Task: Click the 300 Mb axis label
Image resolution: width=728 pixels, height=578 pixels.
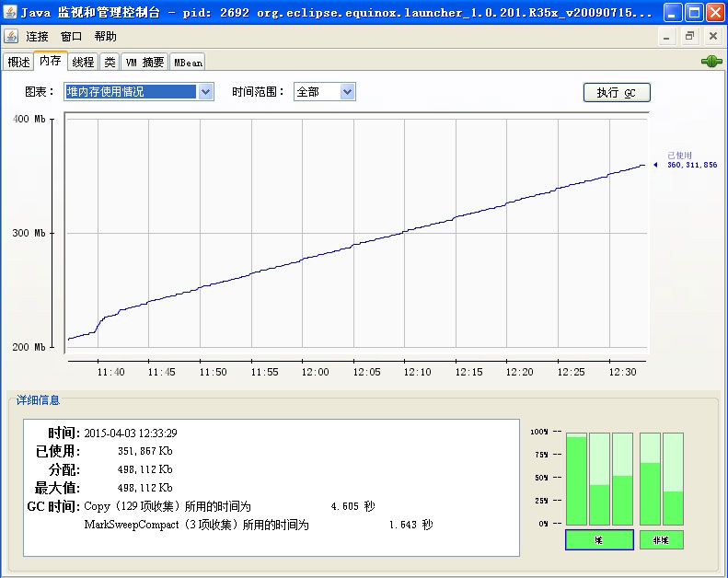Action: pyautogui.click(x=29, y=233)
